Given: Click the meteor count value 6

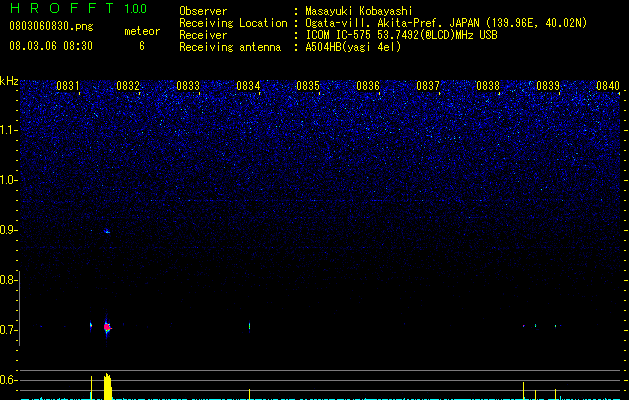Looking at the screenshot, I should coord(142,46).
